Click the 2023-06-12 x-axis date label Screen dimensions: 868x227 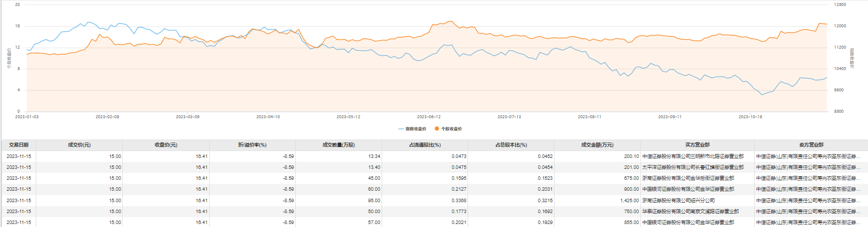(429, 117)
